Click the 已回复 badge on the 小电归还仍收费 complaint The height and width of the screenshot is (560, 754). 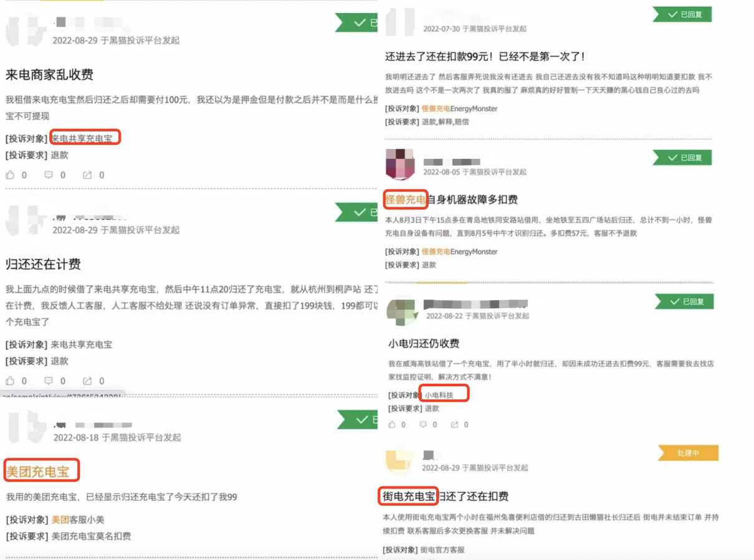point(684,301)
